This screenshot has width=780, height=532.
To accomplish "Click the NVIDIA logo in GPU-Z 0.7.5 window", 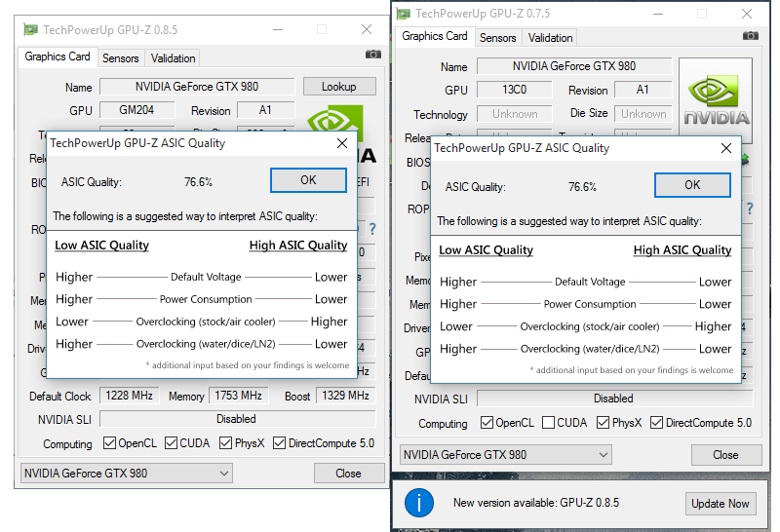I will [x=716, y=100].
